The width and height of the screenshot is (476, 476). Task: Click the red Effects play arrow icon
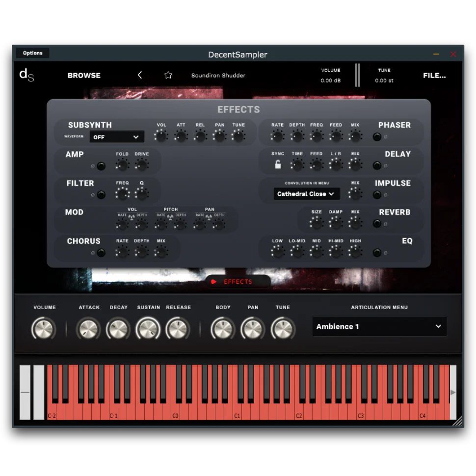213,282
